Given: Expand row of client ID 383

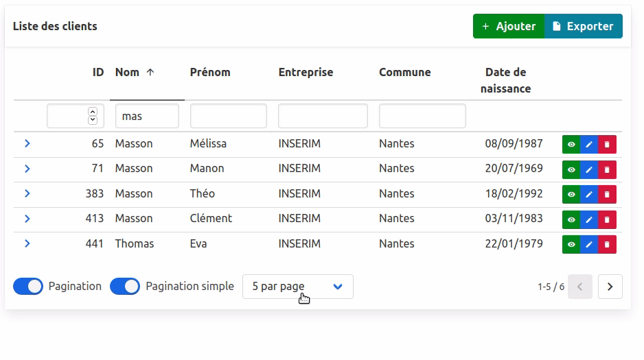Looking at the screenshot, I should pos(27,193).
